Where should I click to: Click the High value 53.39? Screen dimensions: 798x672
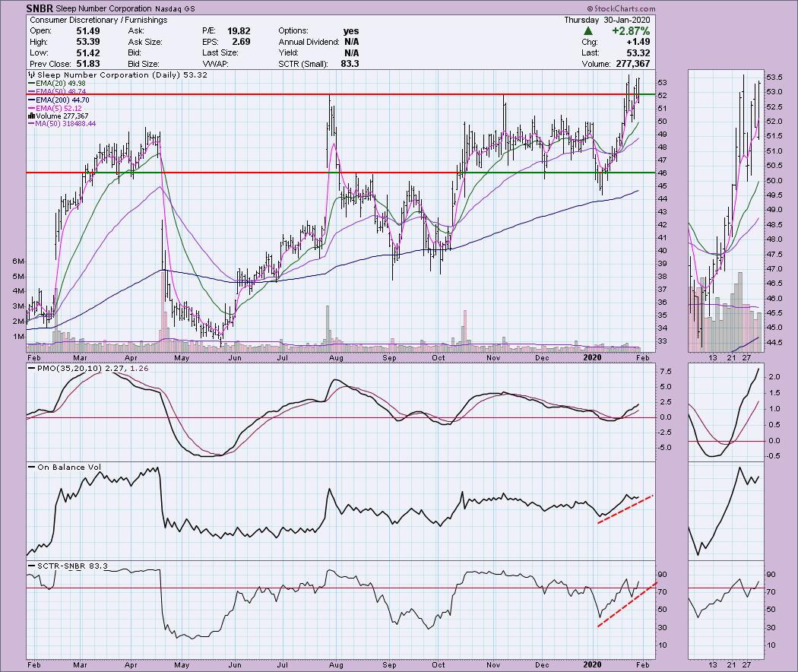click(x=87, y=42)
